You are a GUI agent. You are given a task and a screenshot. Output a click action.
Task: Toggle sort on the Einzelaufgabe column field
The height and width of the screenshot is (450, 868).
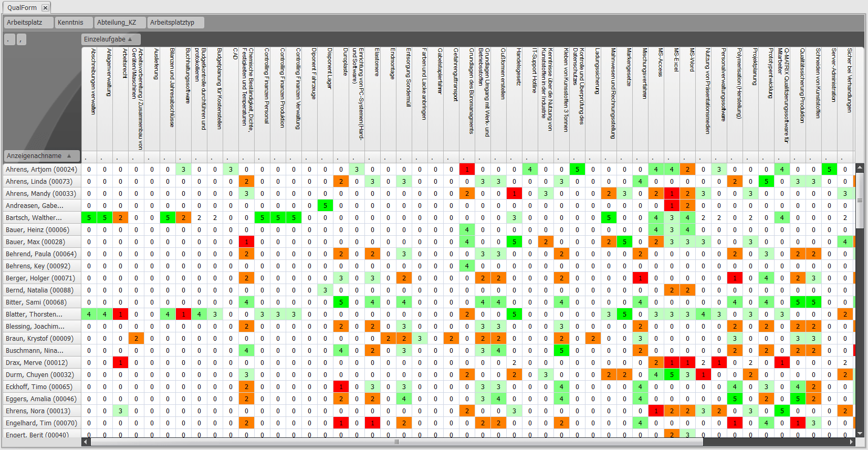pyautogui.click(x=110, y=39)
